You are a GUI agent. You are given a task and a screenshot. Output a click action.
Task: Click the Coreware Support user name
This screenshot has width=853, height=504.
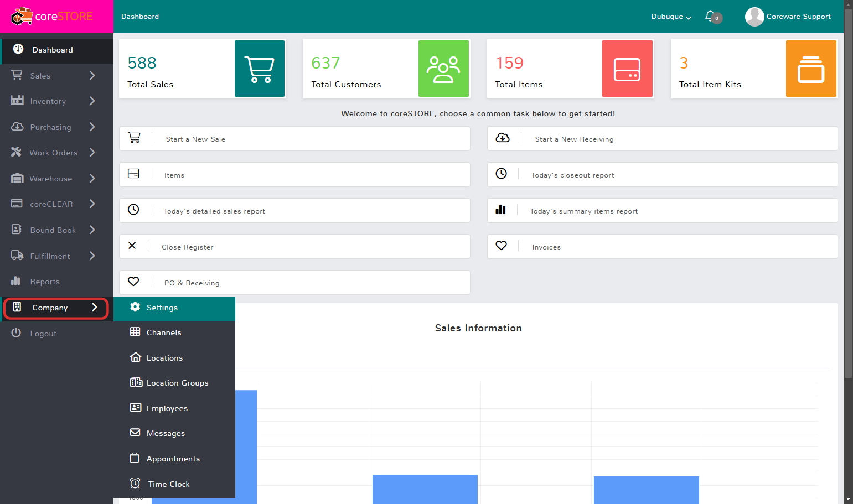tap(798, 17)
